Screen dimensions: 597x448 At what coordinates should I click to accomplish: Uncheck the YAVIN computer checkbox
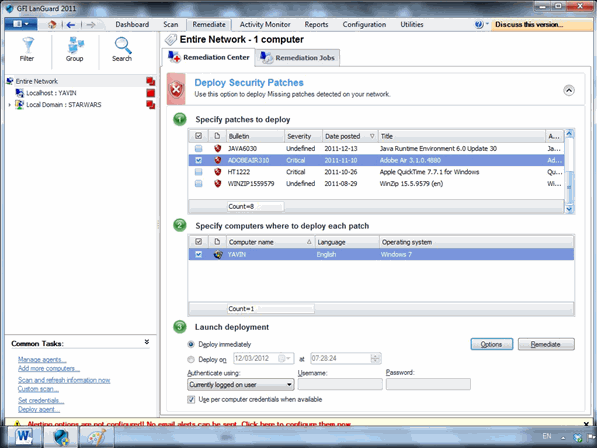tap(198, 254)
